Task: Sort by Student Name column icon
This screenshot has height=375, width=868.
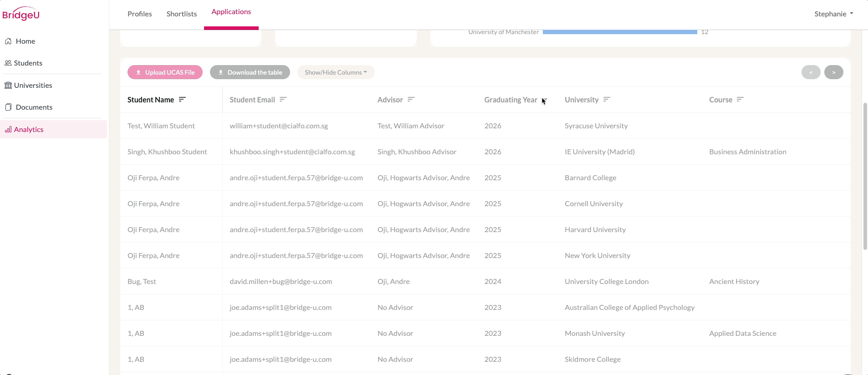Action: pyautogui.click(x=182, y=99)
